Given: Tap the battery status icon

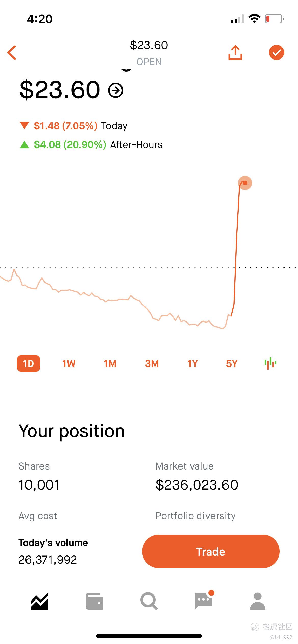Looking at the screenshot, I should pyautogui.click(x=275, y=19).
